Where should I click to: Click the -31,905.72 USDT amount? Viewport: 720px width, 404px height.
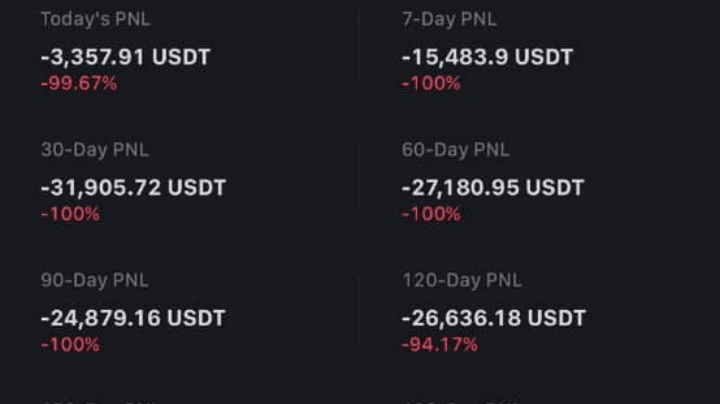[x=133, y=187]
